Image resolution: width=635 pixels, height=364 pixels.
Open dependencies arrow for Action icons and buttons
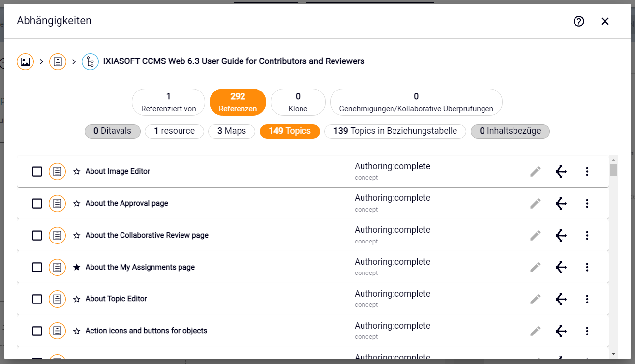[561, 331]
